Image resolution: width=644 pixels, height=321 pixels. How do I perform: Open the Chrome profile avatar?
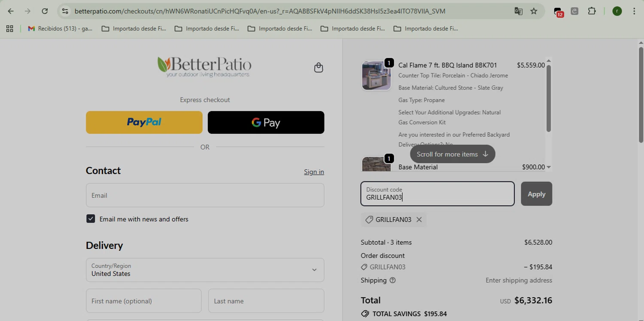pos(617,11)
